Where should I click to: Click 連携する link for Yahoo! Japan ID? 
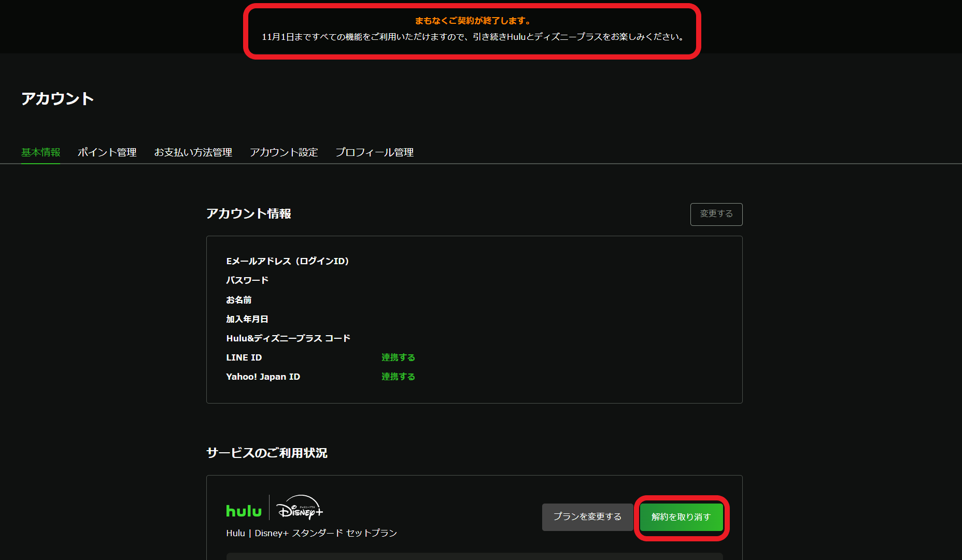pos(398,377)
